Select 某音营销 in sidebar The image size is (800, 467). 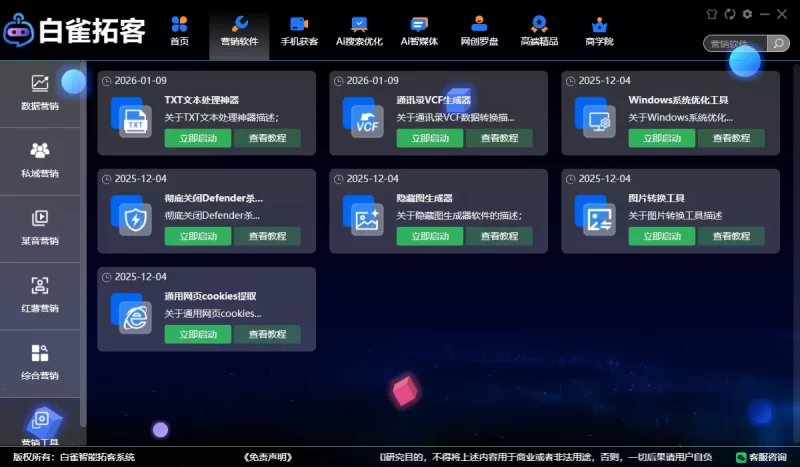click(40, 229)
